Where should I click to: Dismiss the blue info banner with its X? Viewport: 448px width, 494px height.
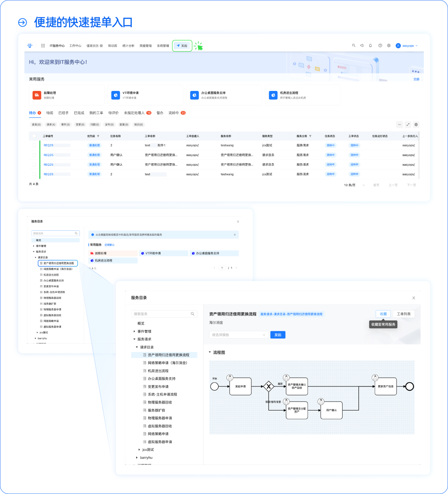(235, 235)
